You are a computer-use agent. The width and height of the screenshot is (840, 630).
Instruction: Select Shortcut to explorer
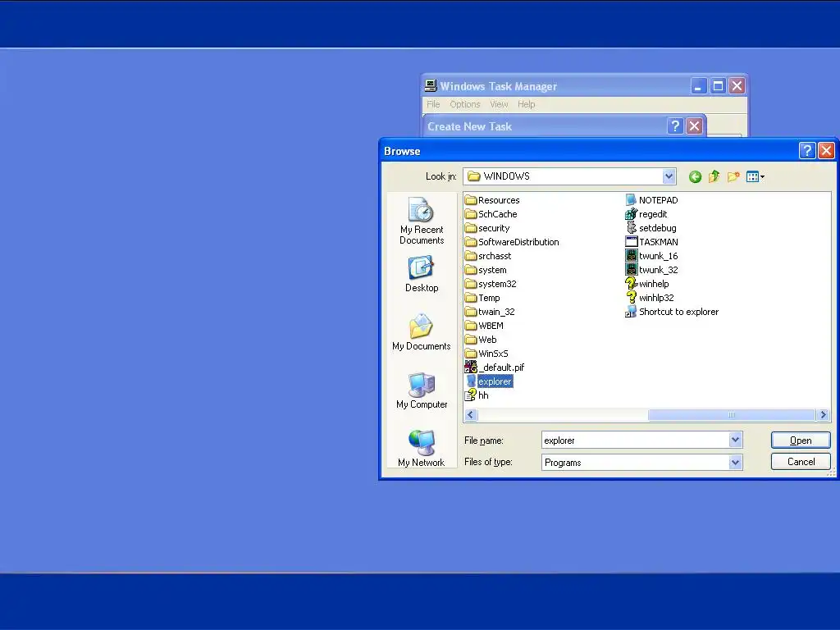[x=672, y=311]
